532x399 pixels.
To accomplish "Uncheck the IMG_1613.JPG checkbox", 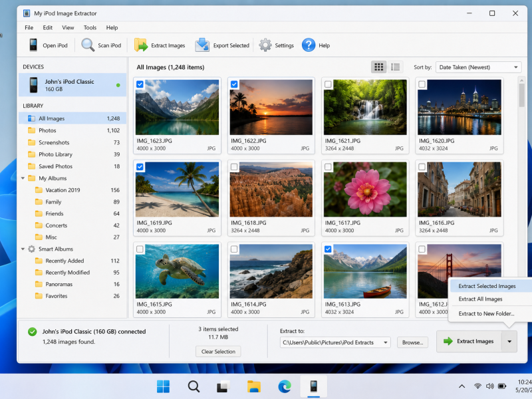I will 328,249.
